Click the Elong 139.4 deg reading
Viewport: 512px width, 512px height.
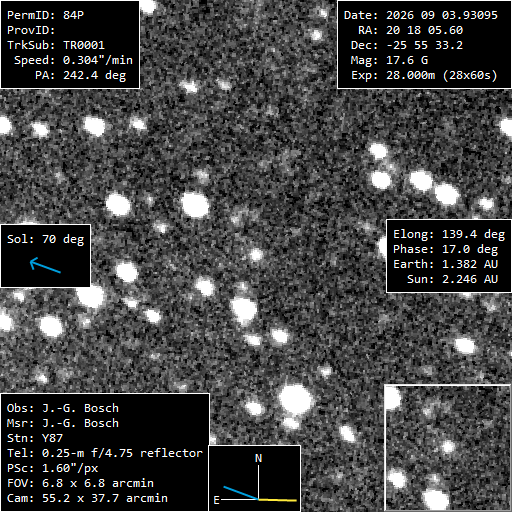click(449, 234)
